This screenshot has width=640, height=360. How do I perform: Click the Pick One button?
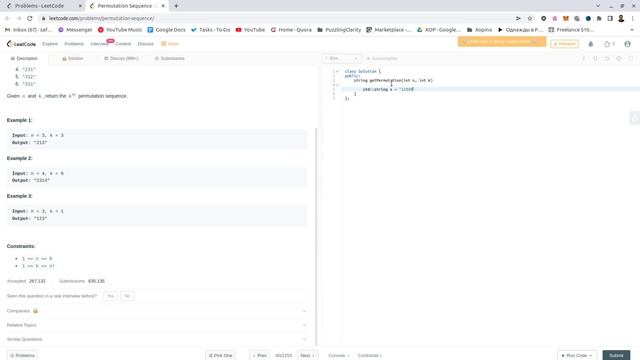[220, 356]
